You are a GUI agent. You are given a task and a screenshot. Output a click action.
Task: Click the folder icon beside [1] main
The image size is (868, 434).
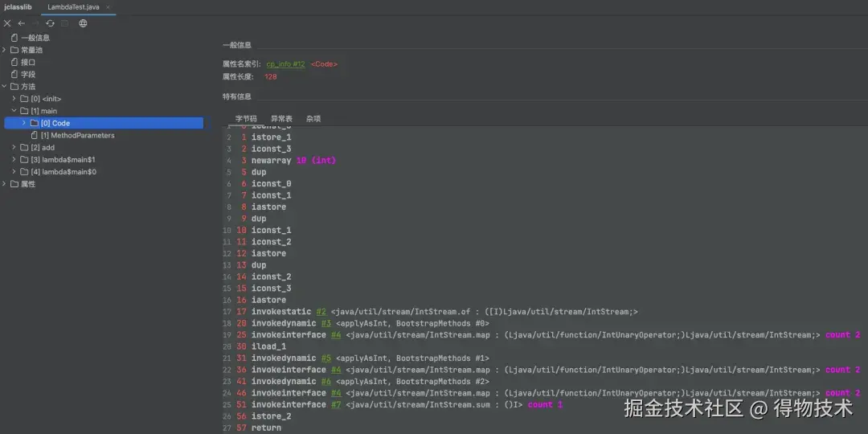click(x=24, y=111)
